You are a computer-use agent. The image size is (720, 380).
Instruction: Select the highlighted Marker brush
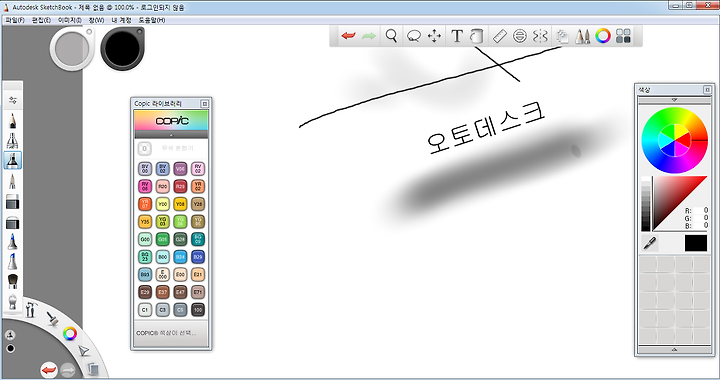[12, 161]
